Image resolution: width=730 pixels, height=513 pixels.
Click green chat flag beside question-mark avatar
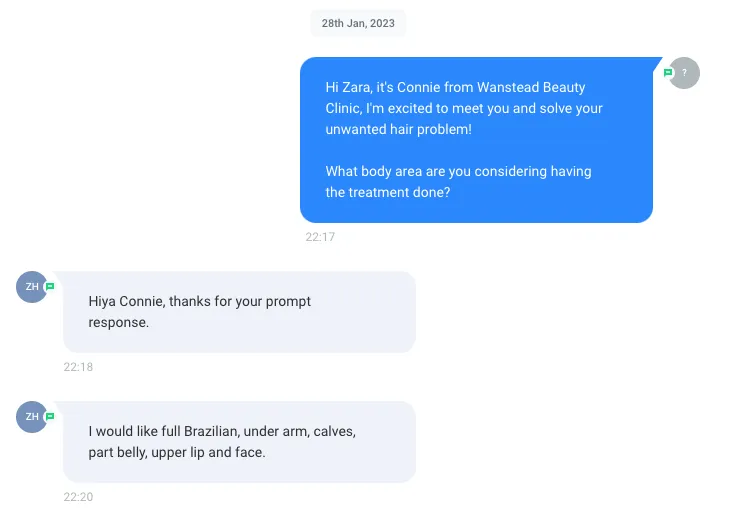click(668, 73)
